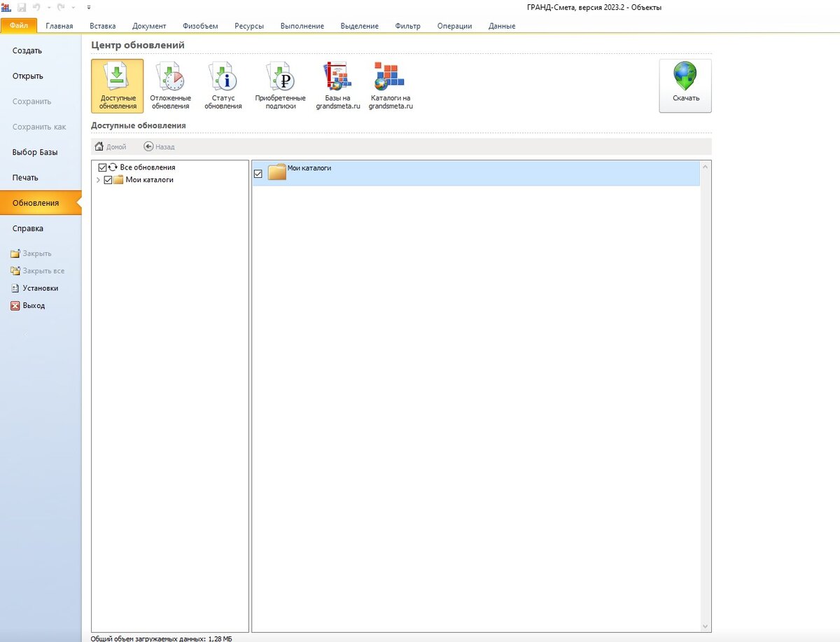The width and height of the screenshot is (840, 642).
Task: Switch to the Выполнение ribbon tab
Action: 302,26
